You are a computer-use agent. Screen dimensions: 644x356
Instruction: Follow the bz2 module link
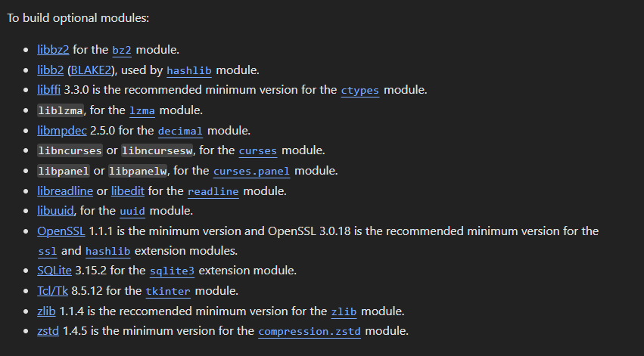click(122, 50)
